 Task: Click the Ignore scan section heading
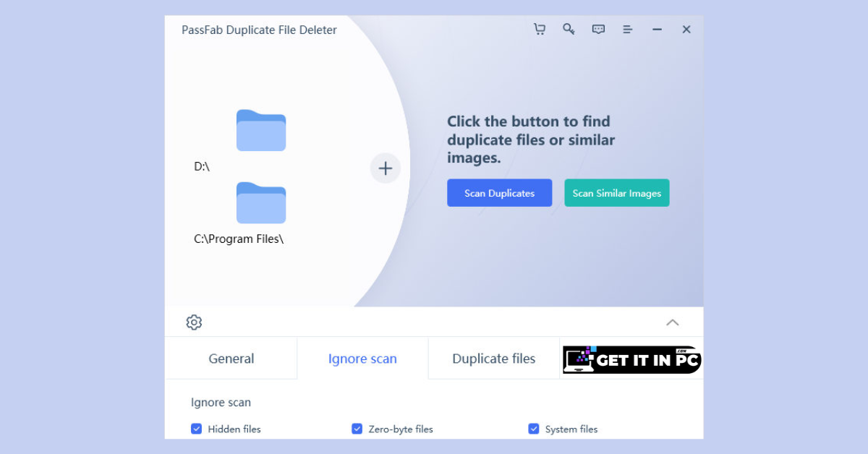pos(221,403)
